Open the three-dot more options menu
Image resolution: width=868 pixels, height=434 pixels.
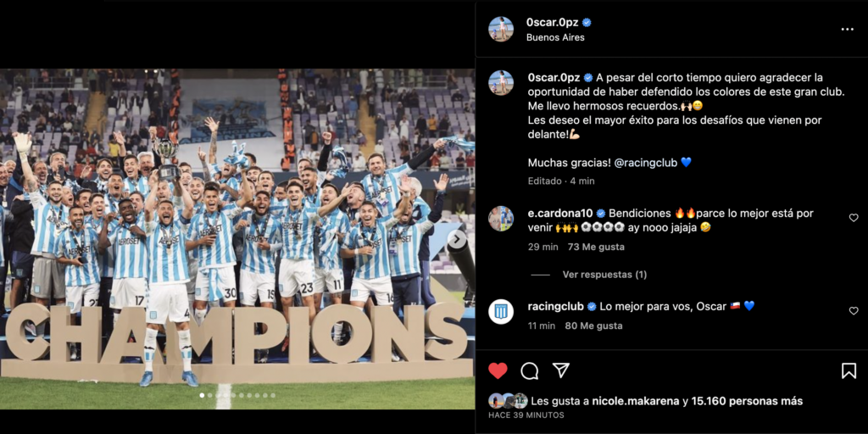848,30
